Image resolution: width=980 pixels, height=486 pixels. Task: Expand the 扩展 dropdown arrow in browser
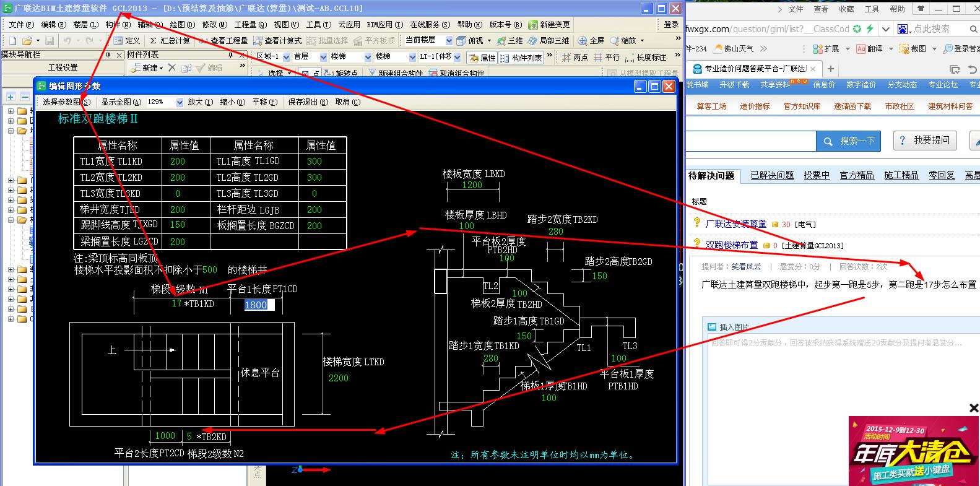click(846, 48)
